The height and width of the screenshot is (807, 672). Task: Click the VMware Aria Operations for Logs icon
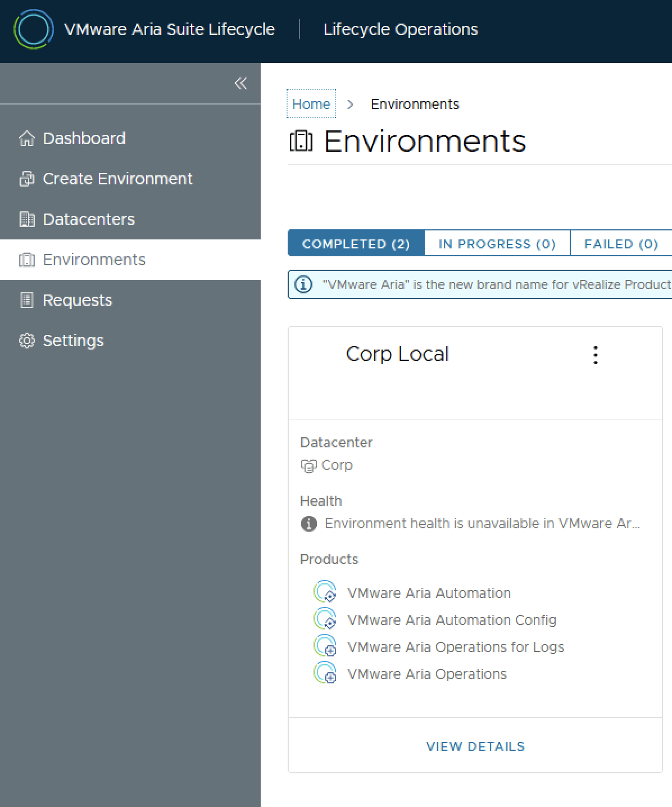pyautogui.click(x=325, y=647)
